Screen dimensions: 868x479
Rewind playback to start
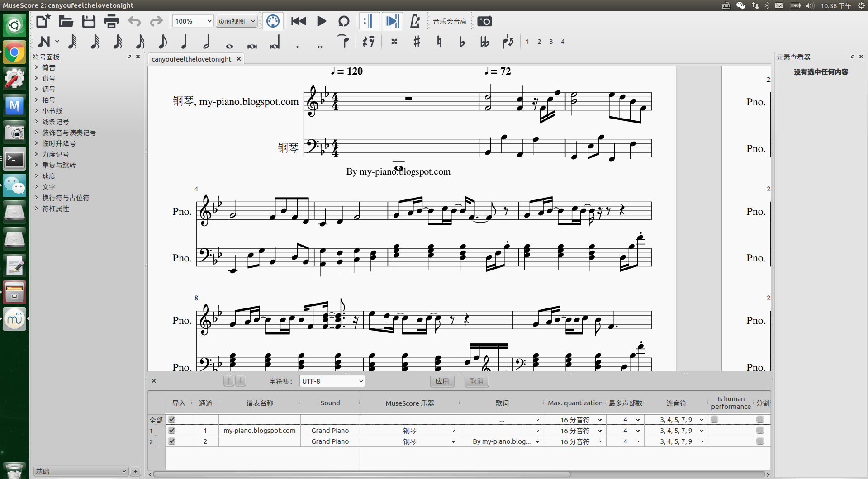click(299, 21)
